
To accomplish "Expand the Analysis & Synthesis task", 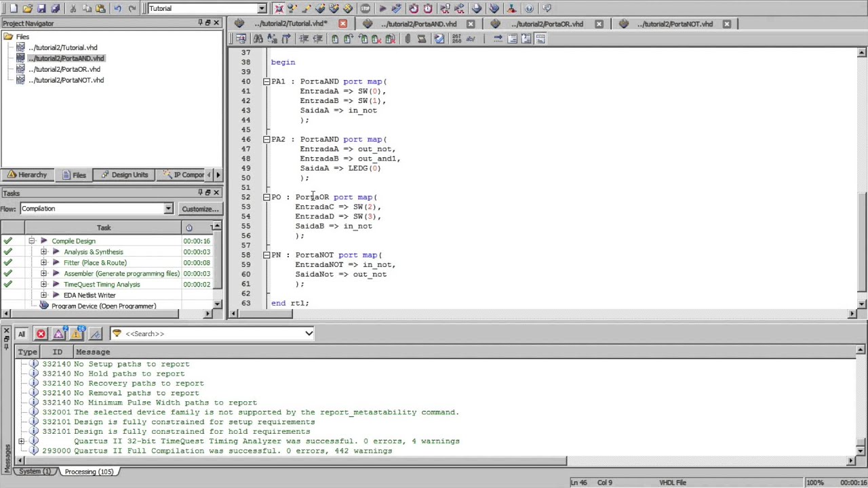I will [x=43, y=252].
